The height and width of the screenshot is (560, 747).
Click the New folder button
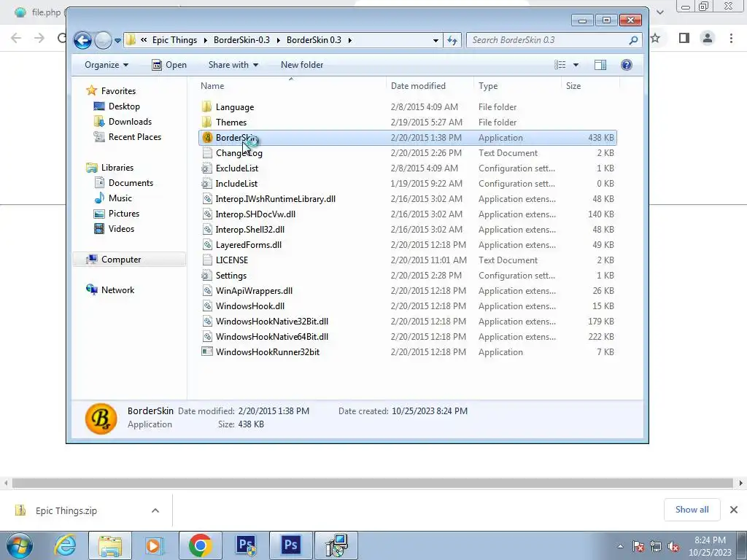point(302,65)
